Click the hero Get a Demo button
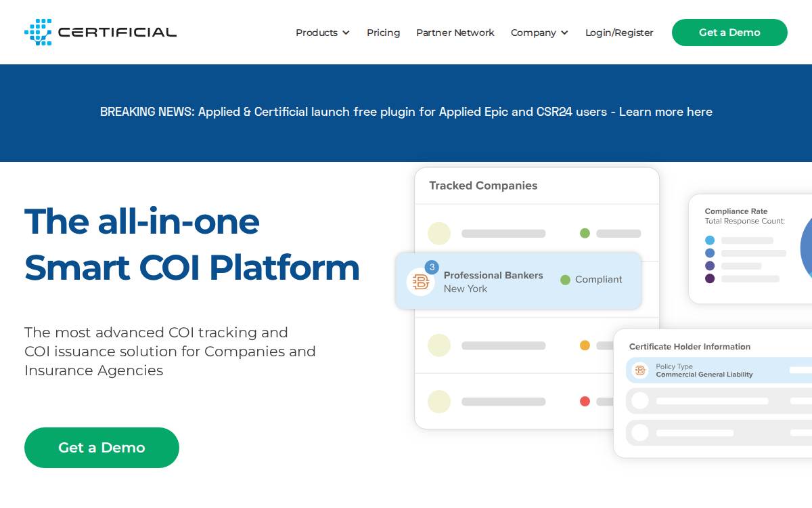 101,448
